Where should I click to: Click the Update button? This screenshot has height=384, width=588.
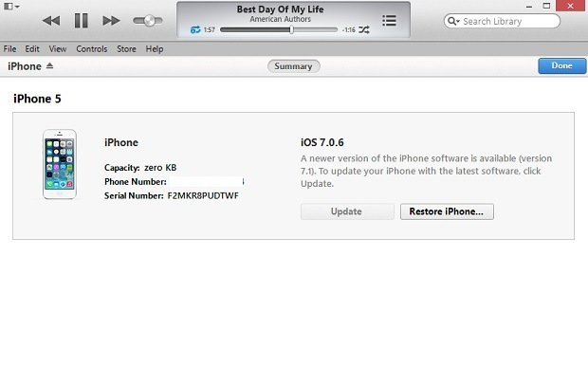tap(347, 211)
